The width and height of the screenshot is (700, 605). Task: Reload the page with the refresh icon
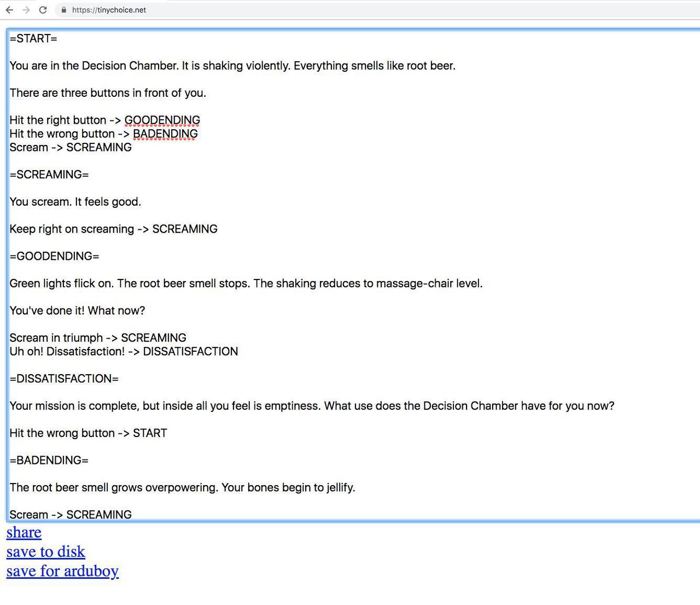(43, 10)
